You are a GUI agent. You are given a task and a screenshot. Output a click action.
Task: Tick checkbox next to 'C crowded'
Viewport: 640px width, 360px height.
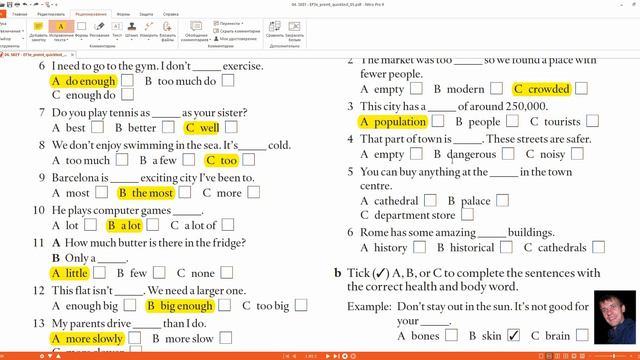click(581, 88)
